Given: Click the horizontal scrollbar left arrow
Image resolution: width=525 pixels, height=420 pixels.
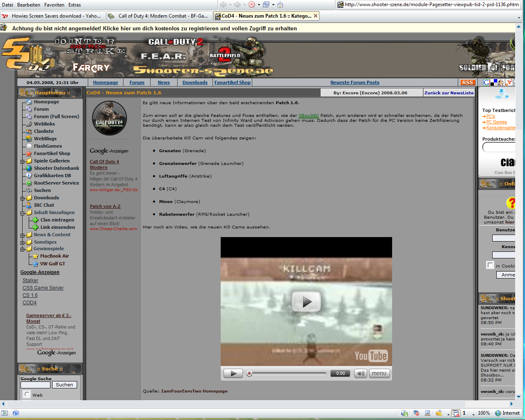Looking at the screenshot, I should (x=3, y=404).
